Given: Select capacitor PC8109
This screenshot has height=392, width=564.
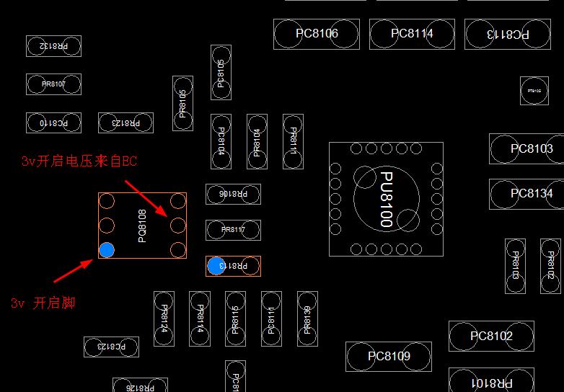Looking at the screenshot, I should [389, 357].
